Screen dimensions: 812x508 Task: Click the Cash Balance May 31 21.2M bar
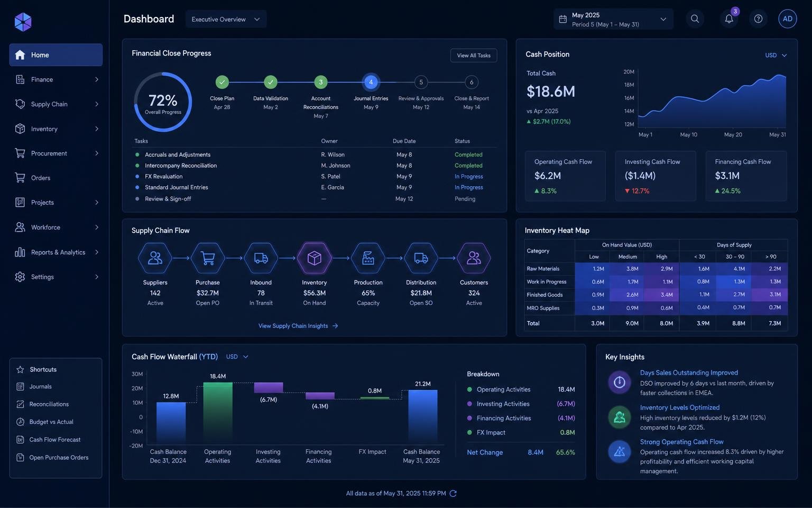click(x=423, y=417)
